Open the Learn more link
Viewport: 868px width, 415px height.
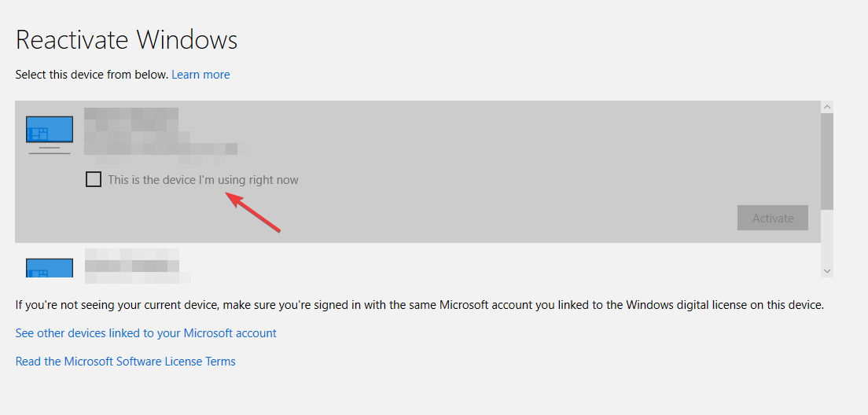point(200,74)
